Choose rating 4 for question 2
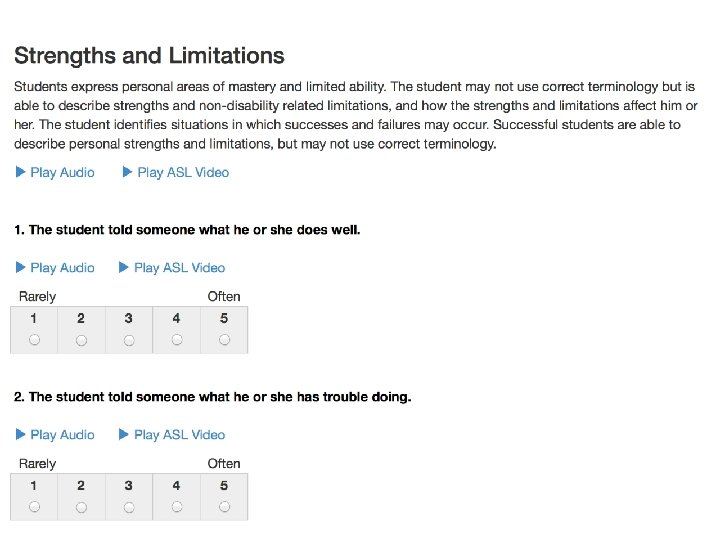The width and height of the screenshot is (720, 540). (177, 507)
